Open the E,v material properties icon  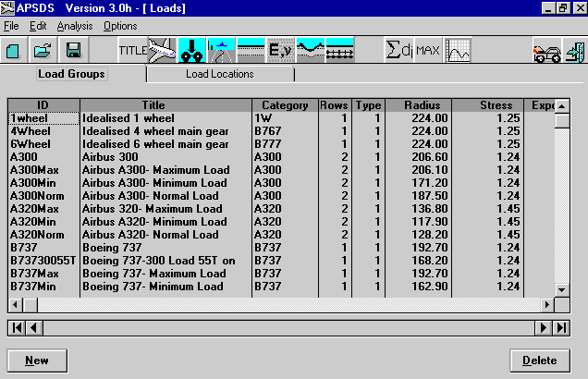[x=280, y=50]
